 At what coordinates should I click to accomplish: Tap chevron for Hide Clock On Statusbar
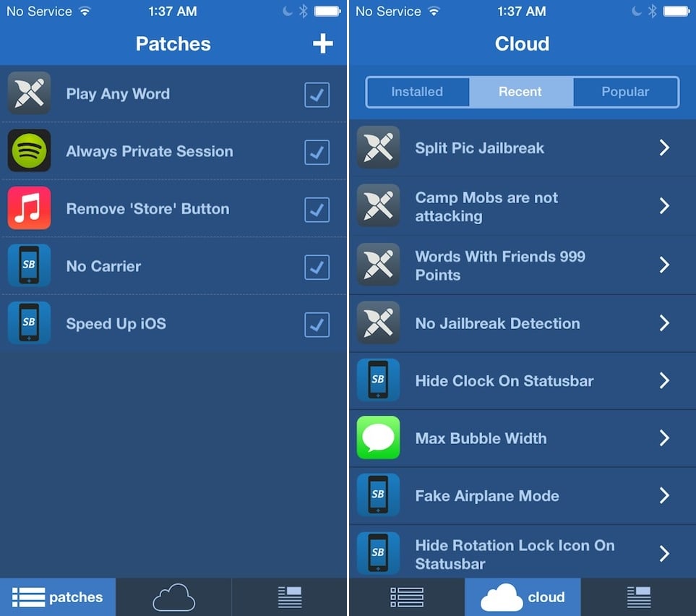pyautogui.click(x=664, y=380)
